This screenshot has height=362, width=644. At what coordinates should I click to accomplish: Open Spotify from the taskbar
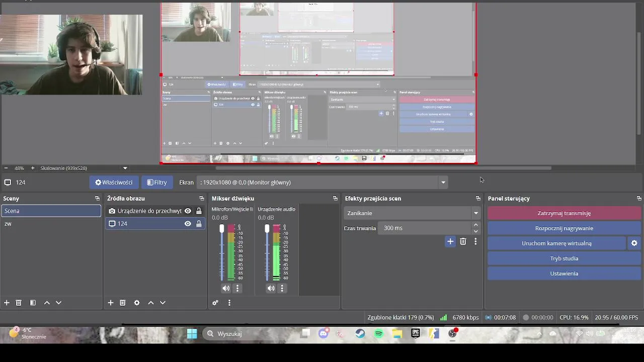pyautogui.click(x=379, y=333)
